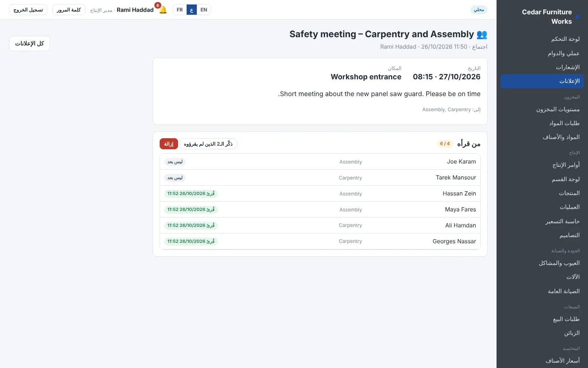Go to التصاميم in the sidebar
Image resolution: width=588 pixels, height=368 pixels.
pyautogui.click(x=542, y=235)
